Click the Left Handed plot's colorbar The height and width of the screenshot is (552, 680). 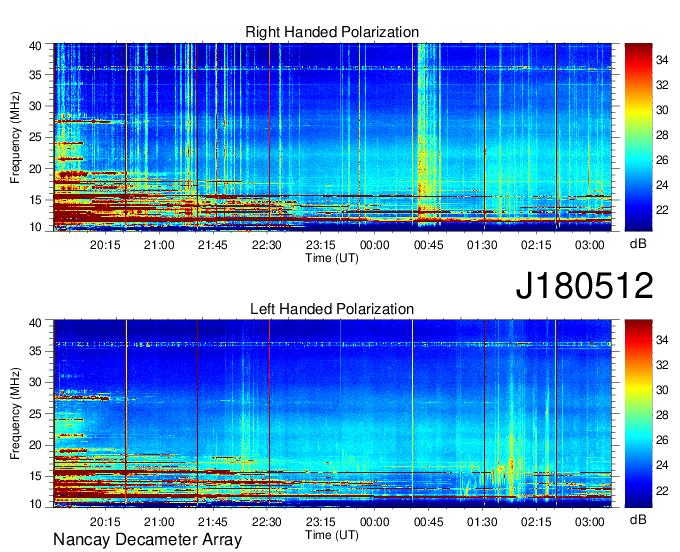pyautogui.click(x=638, y=414)
